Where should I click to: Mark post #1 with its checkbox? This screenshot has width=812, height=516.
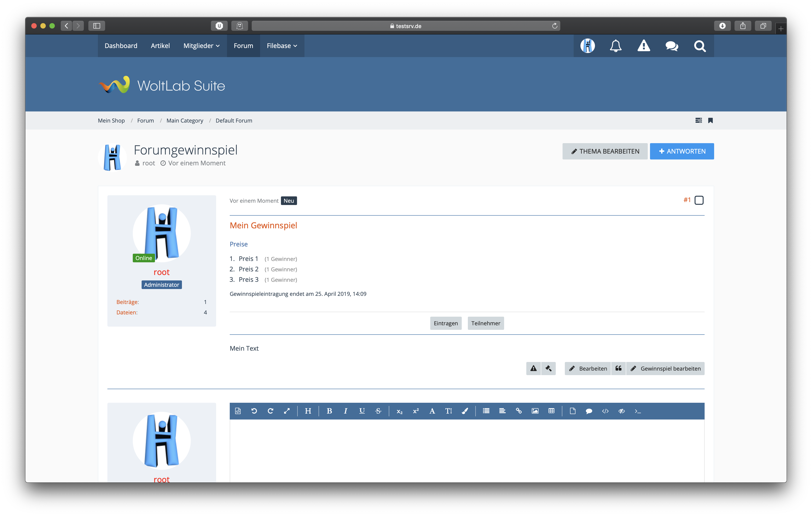(x=699, y=200)
